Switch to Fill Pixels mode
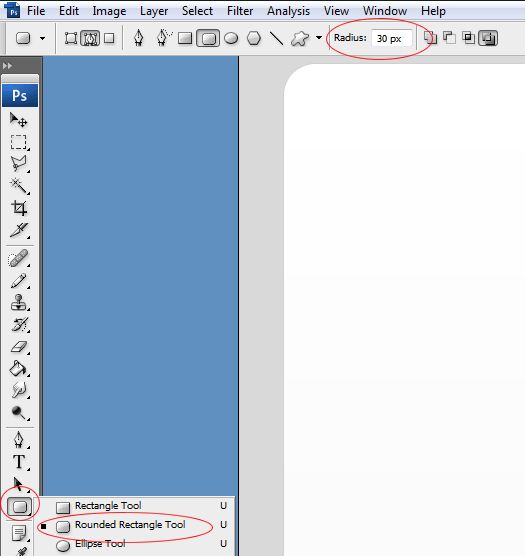The height and width of the screenshot is (556, 525). click(109, 38)
